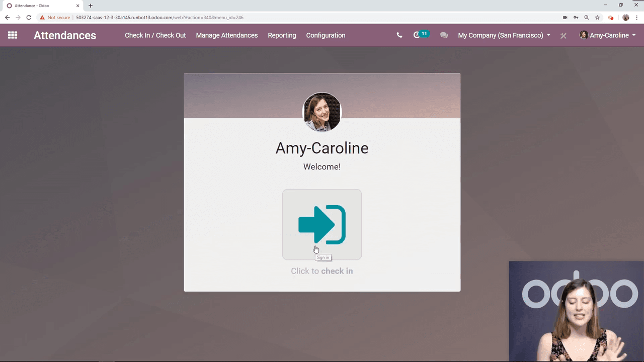Bookmark this page with the star icon
Image resolution: width=644 pixels, height=362 pixels.
(x=597, y=18)
